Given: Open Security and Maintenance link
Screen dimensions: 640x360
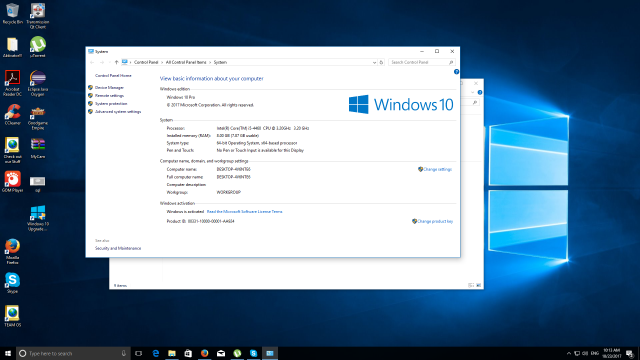Looking at the screenshot, I should pyautogui.click(x=118, y=248).
